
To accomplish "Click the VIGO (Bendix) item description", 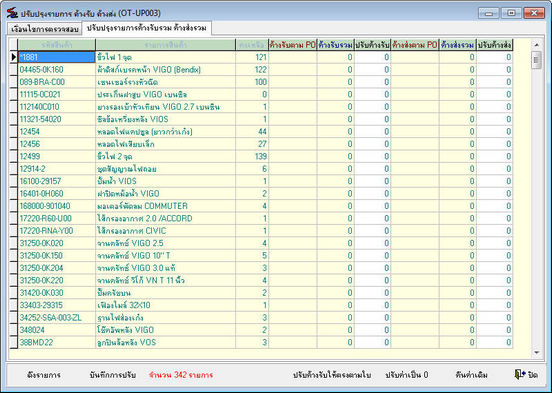I will pyautogui.click(x=165, y=70).
